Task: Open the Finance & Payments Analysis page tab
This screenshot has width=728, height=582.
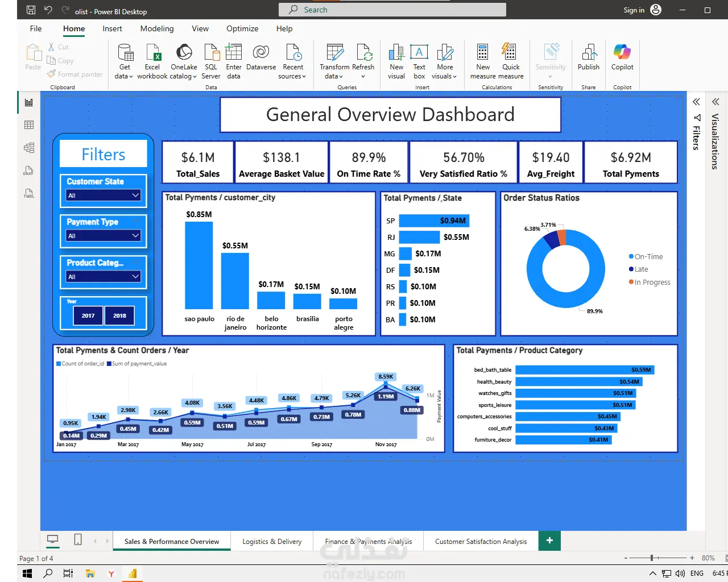Action: click(369, 542)
